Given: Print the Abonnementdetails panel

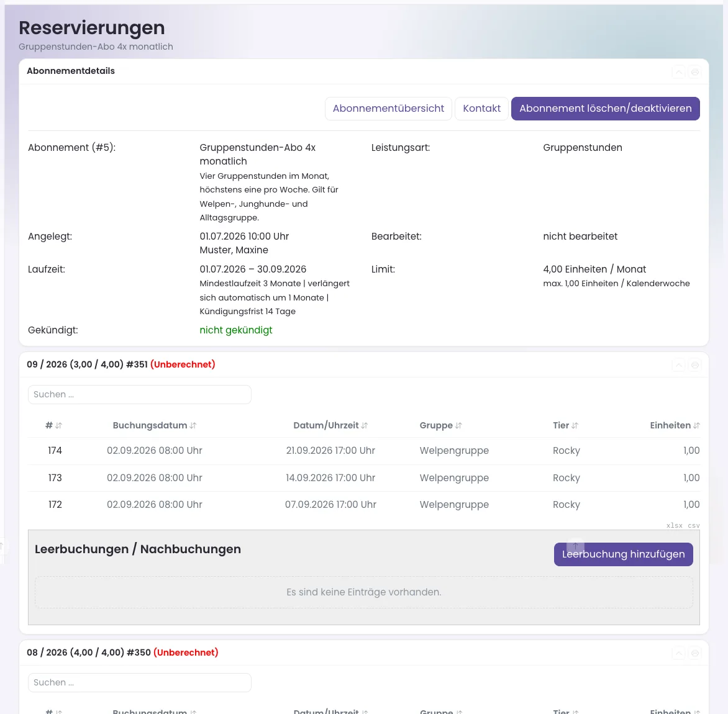Looking at the screenshot, I should click(x=694, y=72).
